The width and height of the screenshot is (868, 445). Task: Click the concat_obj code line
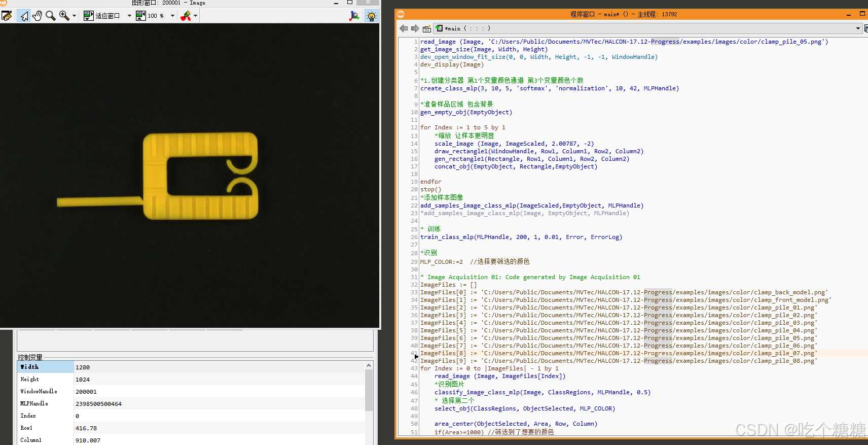[516, 166]
